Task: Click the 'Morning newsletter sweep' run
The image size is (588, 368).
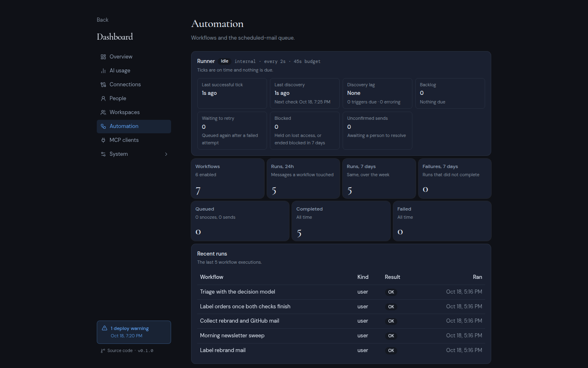Action: (341, 336)
